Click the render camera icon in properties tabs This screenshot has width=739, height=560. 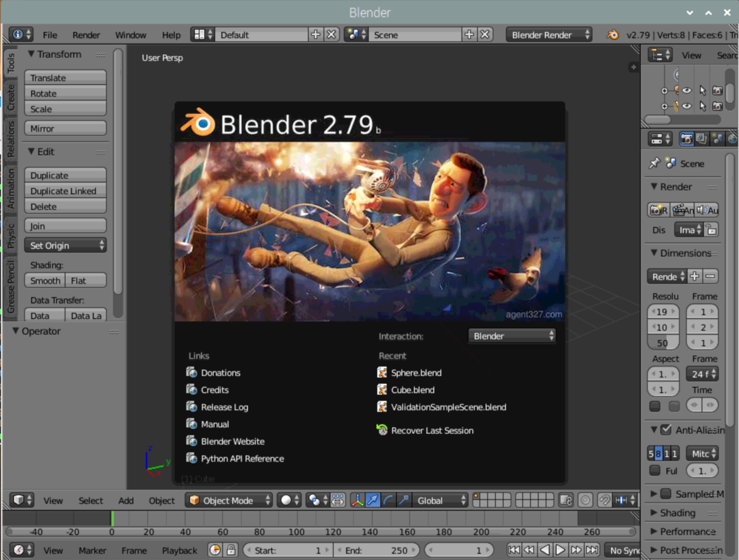687,139
